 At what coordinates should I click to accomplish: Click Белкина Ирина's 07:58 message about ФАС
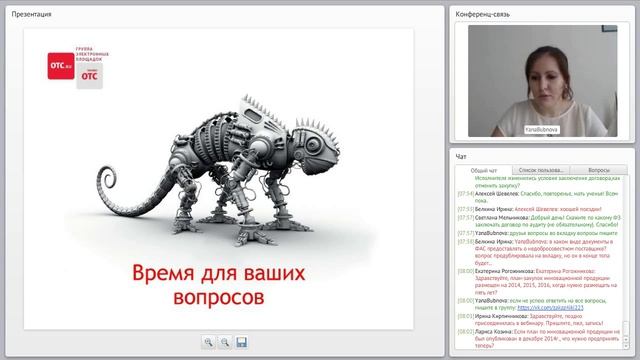[x=535, y=252]
